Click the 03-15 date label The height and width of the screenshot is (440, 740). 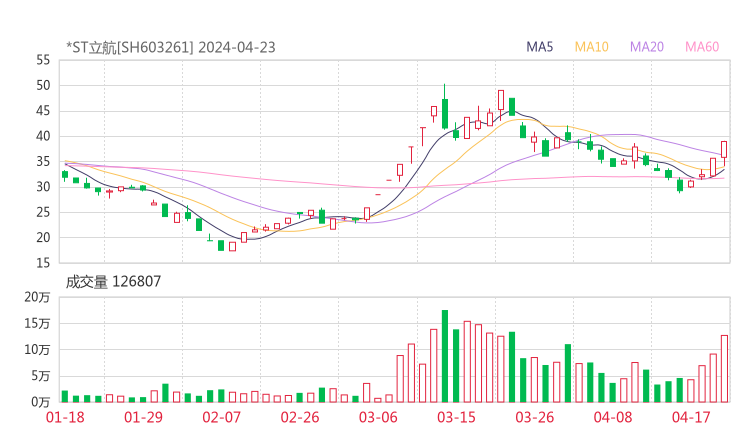(x=456, y=417)
